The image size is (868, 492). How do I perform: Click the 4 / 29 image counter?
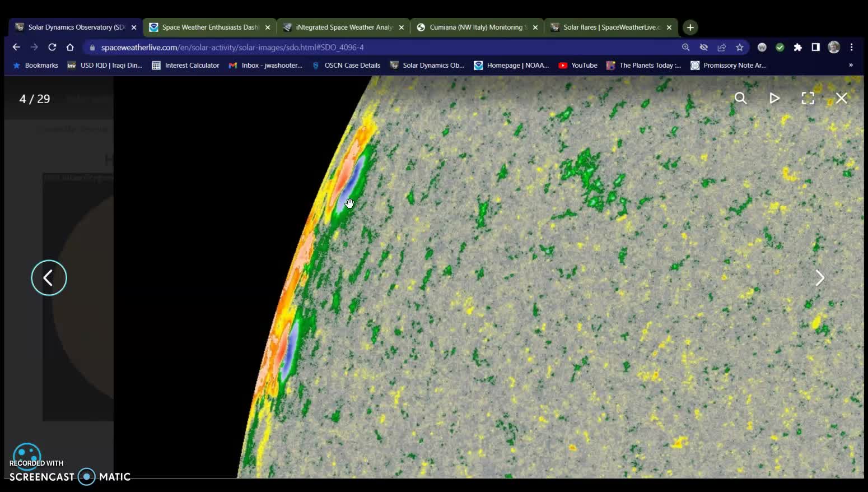tap(35, 99)
